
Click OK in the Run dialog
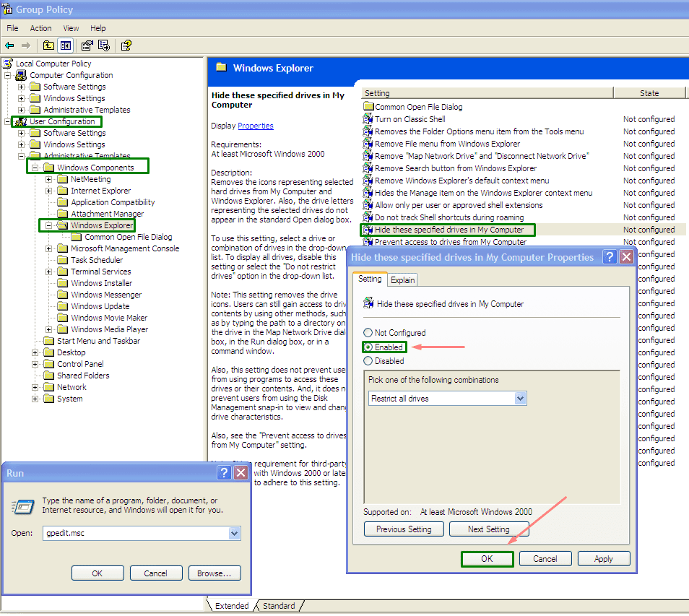coord(97,573)
